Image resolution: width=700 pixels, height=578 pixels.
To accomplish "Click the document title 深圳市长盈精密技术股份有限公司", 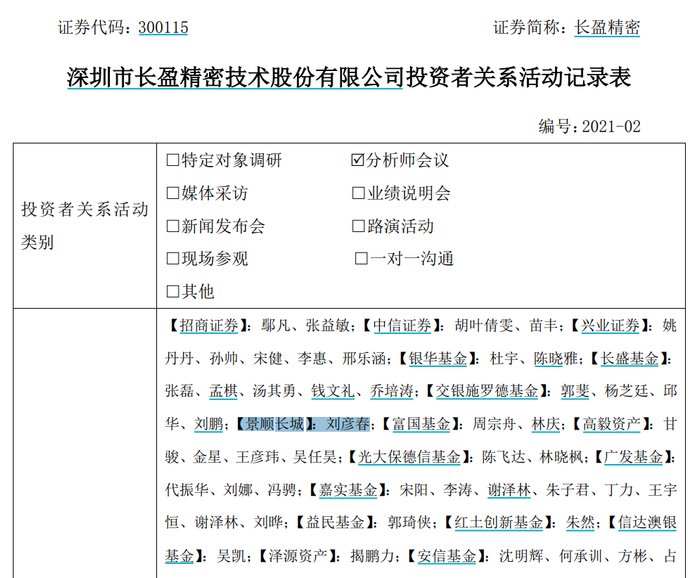I will [235, 78].
